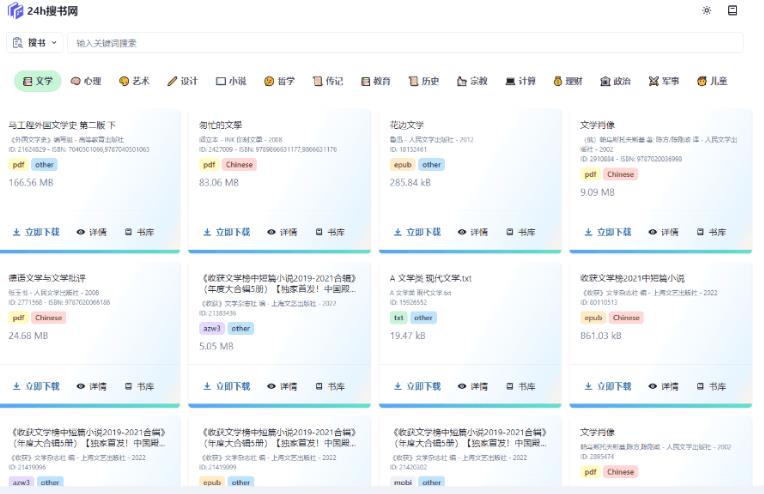Choose the 军事 category
This screenshot has height=494, width=764.
[x=664, y=81]
